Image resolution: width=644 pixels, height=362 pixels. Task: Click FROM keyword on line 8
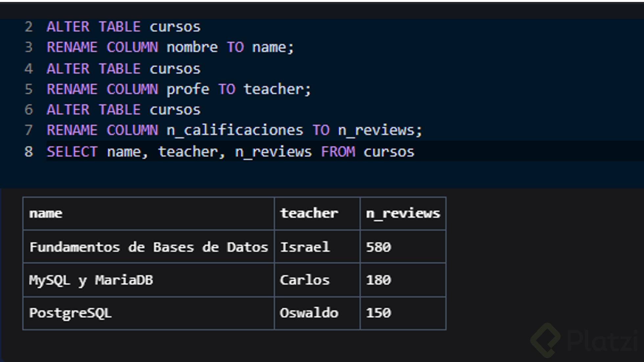(338, 152)
